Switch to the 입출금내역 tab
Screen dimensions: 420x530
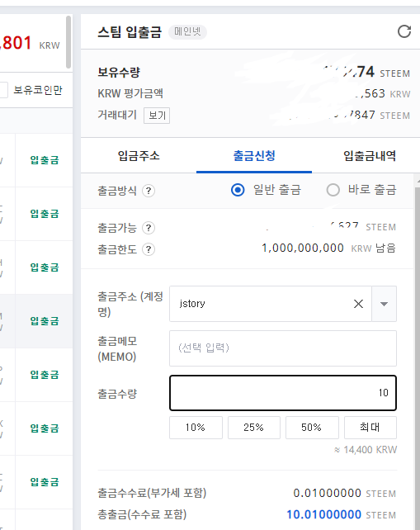click(370, 155)
